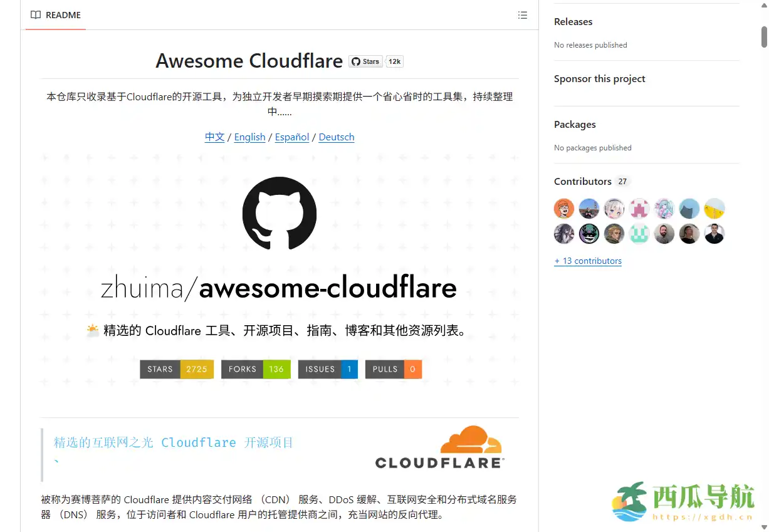The image size is (769, 532).
Task: Open the Deutsch translation link
Action: click(336, 137)
